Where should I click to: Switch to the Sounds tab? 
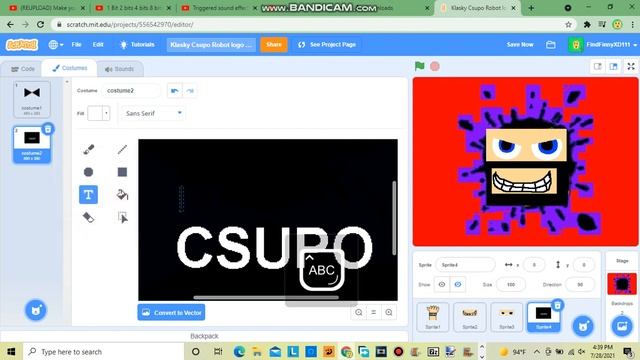pyautogui.click(x=119, y=69)
